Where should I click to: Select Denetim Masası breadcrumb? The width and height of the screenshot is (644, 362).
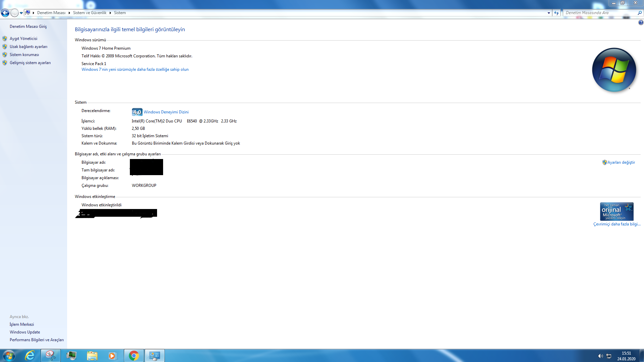click(x=51, y=13)
